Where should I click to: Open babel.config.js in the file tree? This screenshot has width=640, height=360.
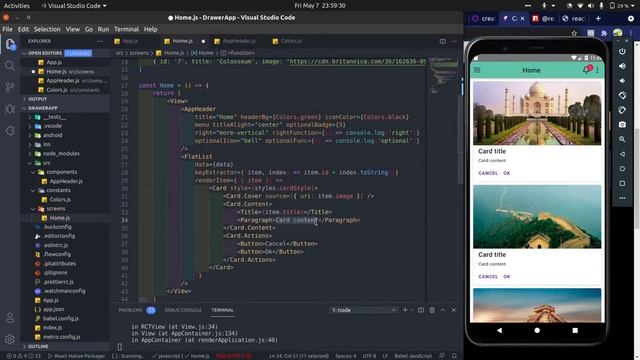(61, 318)
